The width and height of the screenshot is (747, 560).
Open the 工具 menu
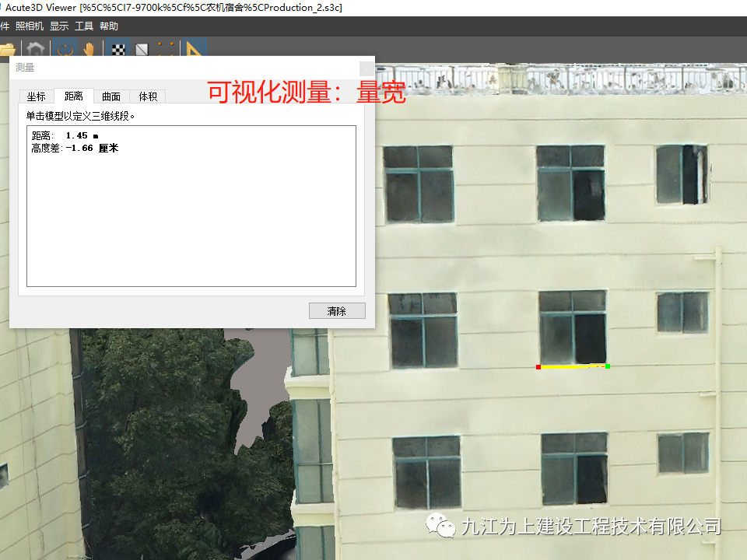pyautogui.click(x=84, y=26)
